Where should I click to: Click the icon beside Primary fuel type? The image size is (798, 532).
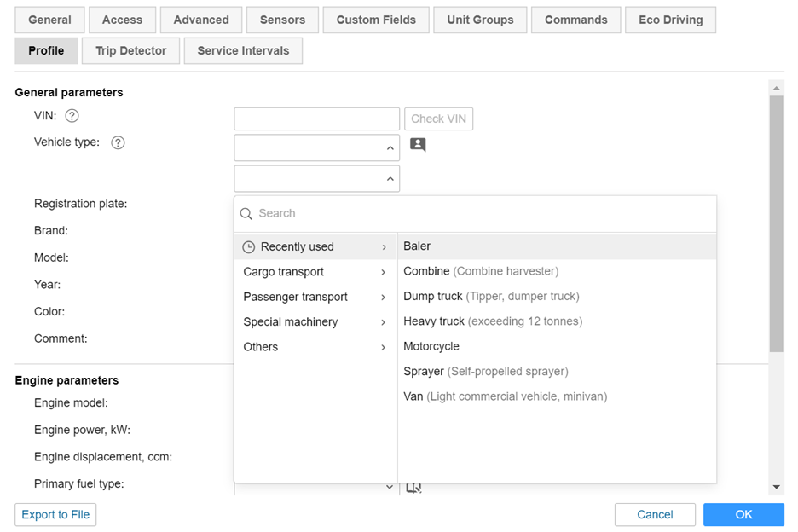[413, 487]
